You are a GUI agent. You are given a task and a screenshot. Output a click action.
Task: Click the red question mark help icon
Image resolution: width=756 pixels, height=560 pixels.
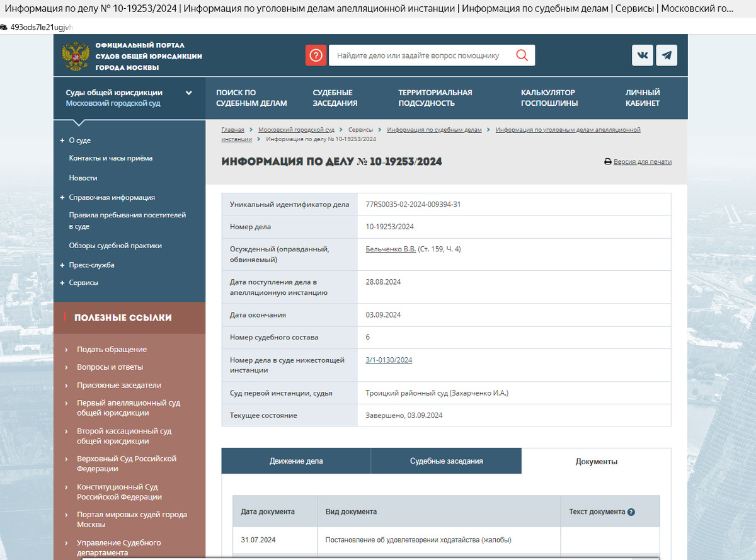pyautogui.click(x=316, y=55)
